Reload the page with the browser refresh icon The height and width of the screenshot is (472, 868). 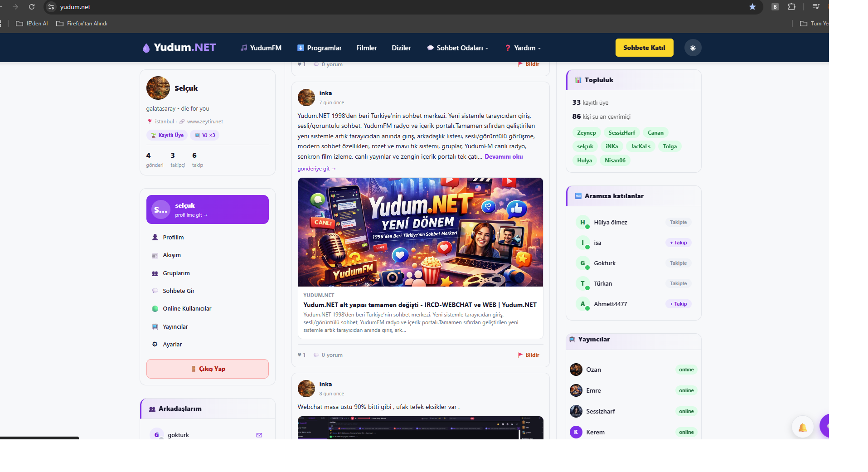(x=32, y=7)
